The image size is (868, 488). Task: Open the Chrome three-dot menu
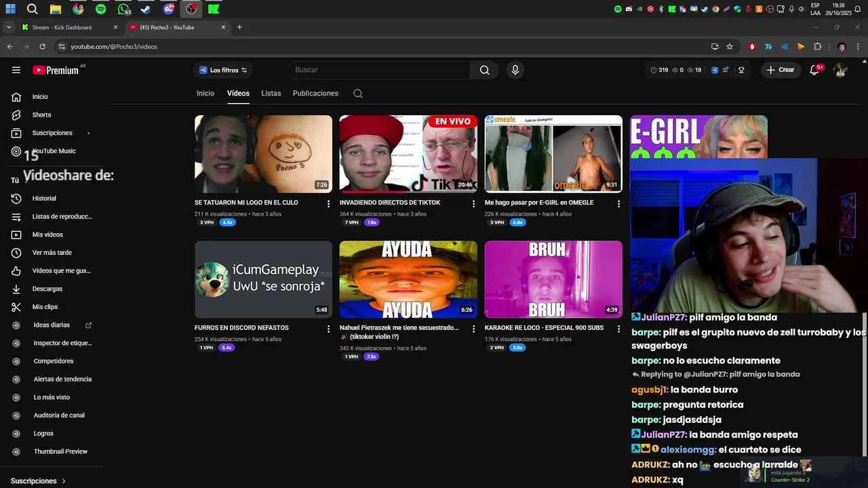[x=858, y=47]
